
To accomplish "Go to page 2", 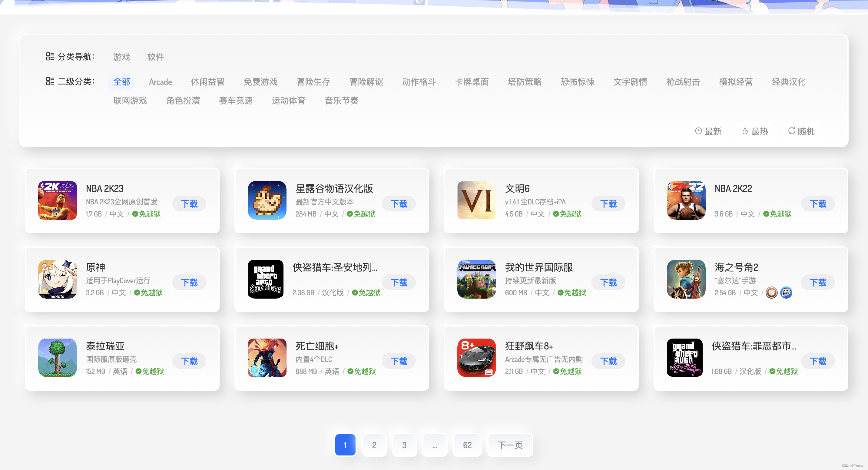I will point(374,445).
